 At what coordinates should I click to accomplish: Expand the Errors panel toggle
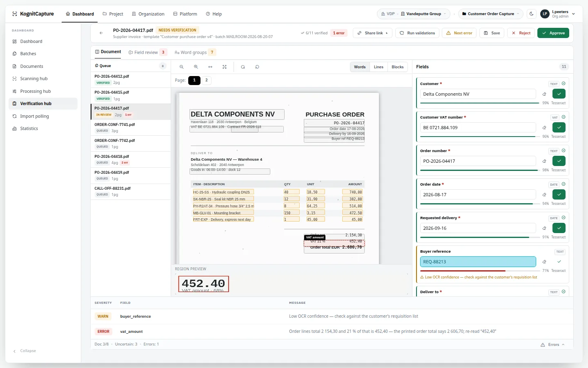pos(552,345)
